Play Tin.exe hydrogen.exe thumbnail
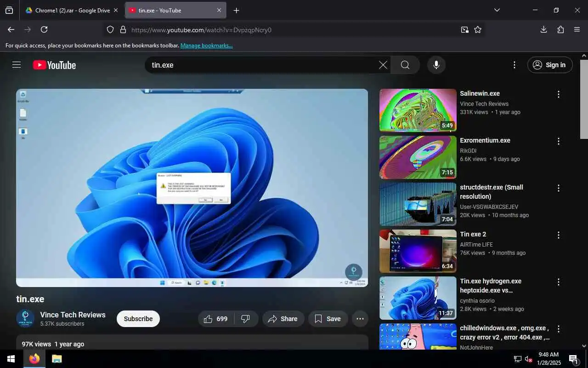This screenshot has width=588, height=368. pos(418,298)
